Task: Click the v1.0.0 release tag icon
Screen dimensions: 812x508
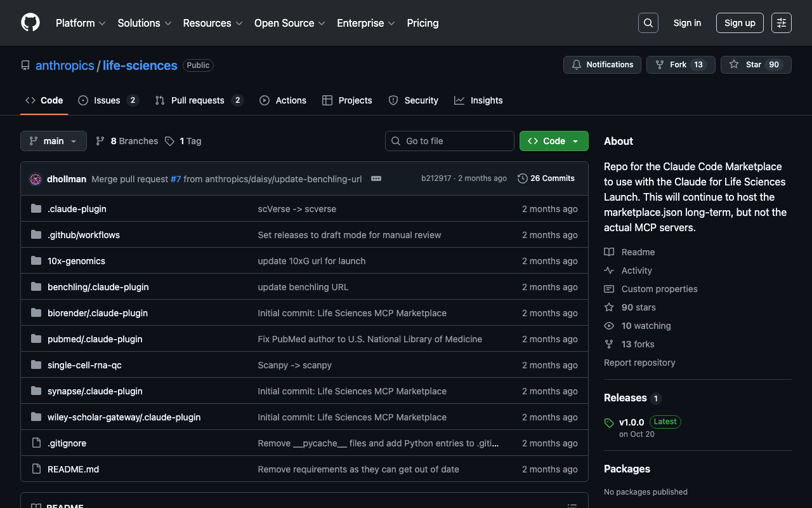Action: point(609,423)
